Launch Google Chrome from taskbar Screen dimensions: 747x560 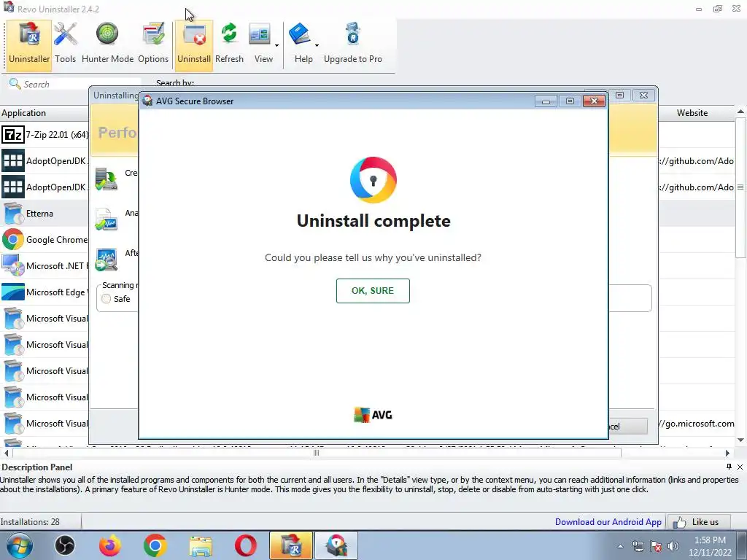click(x=155, y=545)
